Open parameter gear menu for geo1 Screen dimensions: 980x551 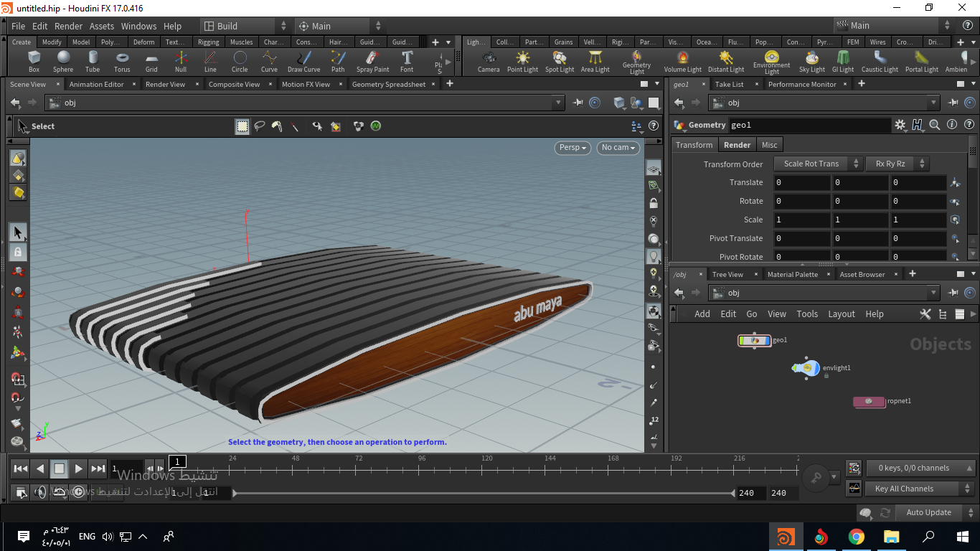pos(900,125)
